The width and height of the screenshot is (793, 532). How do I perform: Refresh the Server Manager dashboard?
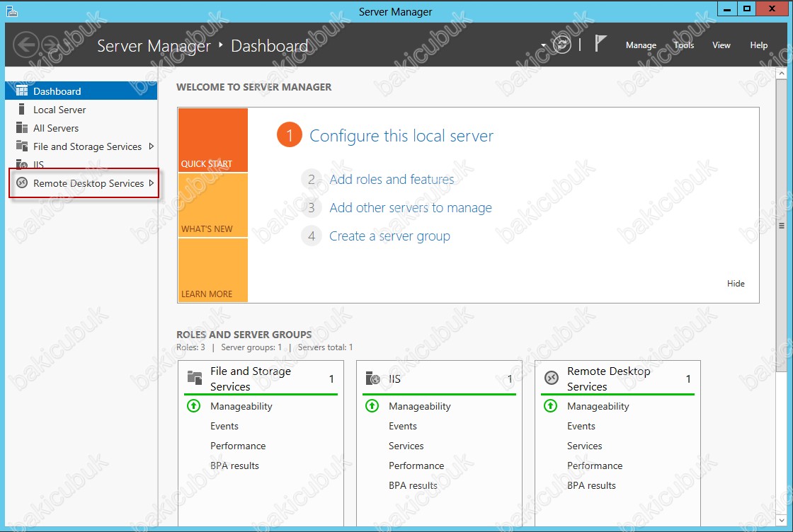pyautogui.click(x=561, y=45)
